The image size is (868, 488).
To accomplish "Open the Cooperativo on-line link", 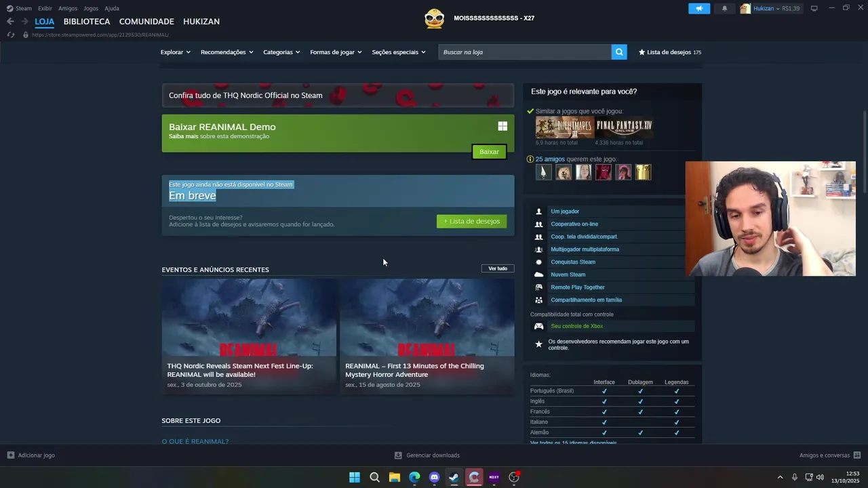I will [574, 224].
